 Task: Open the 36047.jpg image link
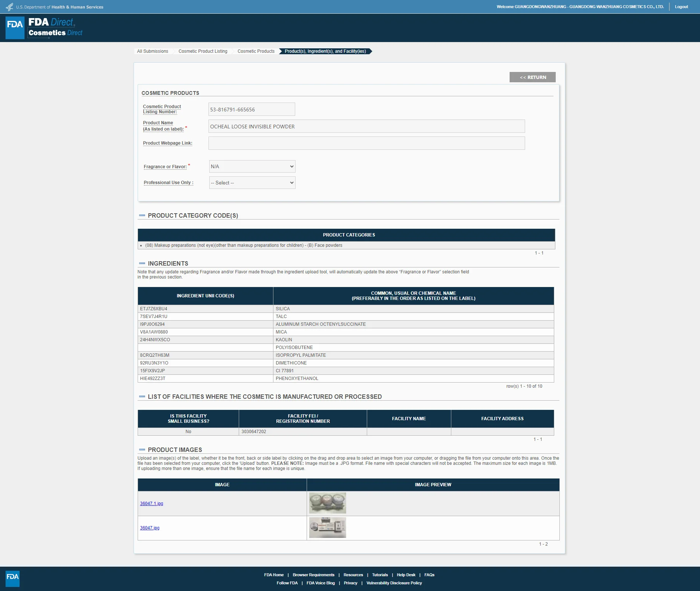(x=150, y=528)
